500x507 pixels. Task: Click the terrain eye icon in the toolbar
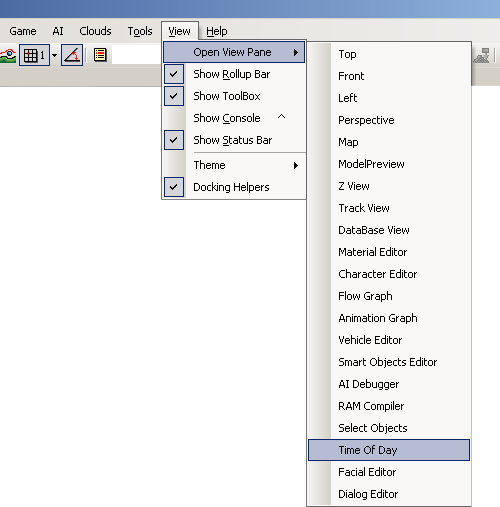pos(8,55)
